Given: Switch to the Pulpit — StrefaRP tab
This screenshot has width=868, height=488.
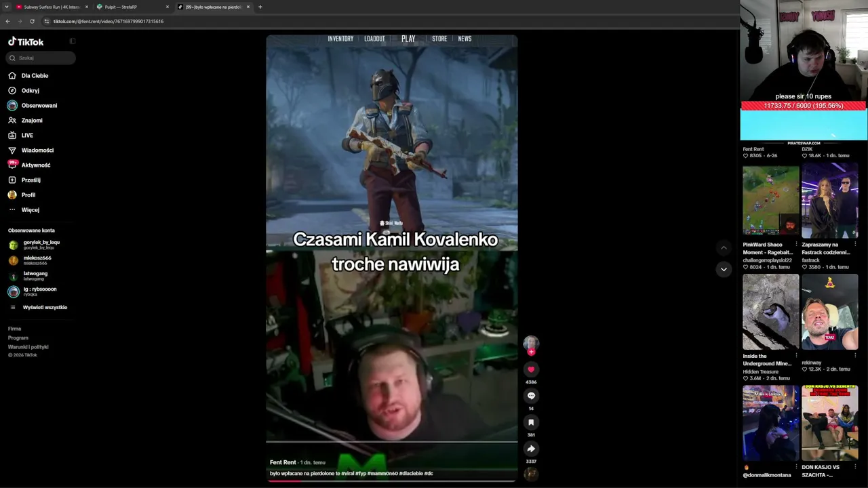Looking at the screenshot, I should [x=133, y=7].
